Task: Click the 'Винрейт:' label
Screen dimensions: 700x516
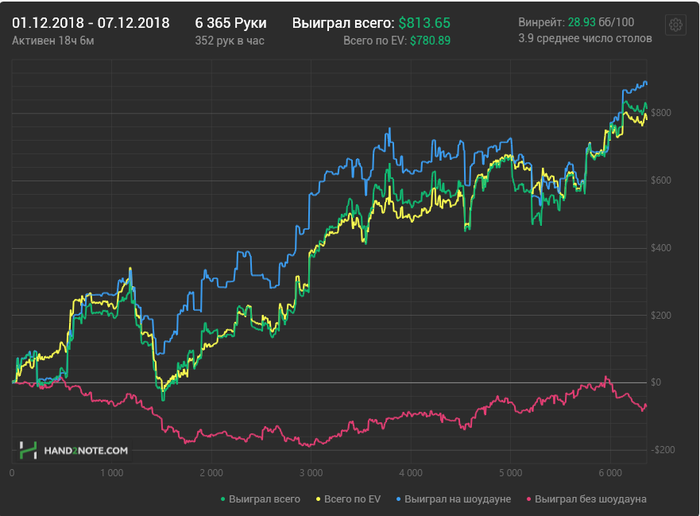Action: click(542, 22)
